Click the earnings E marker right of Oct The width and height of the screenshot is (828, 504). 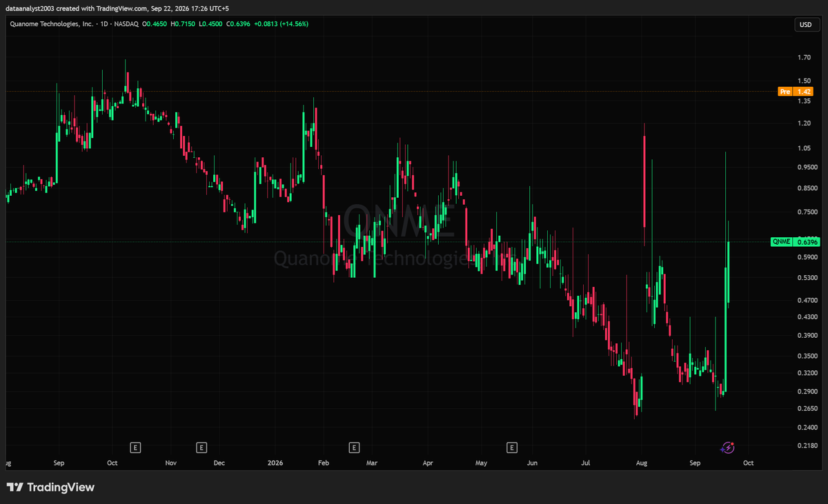tap(136, 447)
